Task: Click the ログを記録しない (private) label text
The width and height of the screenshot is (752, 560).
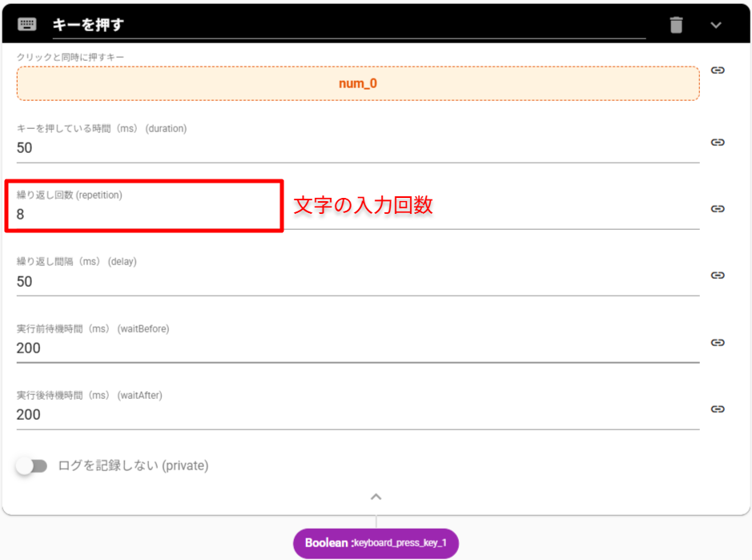Action: tap(133, 466)
